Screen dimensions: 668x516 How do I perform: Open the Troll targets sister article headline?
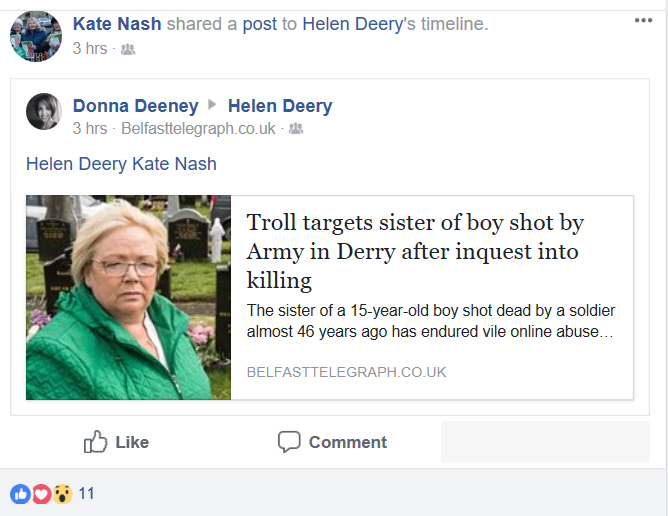tap(415, 250)
